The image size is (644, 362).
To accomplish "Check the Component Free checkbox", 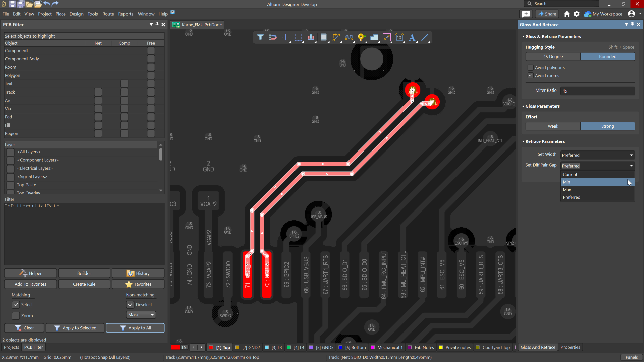I will coord(151,51).
